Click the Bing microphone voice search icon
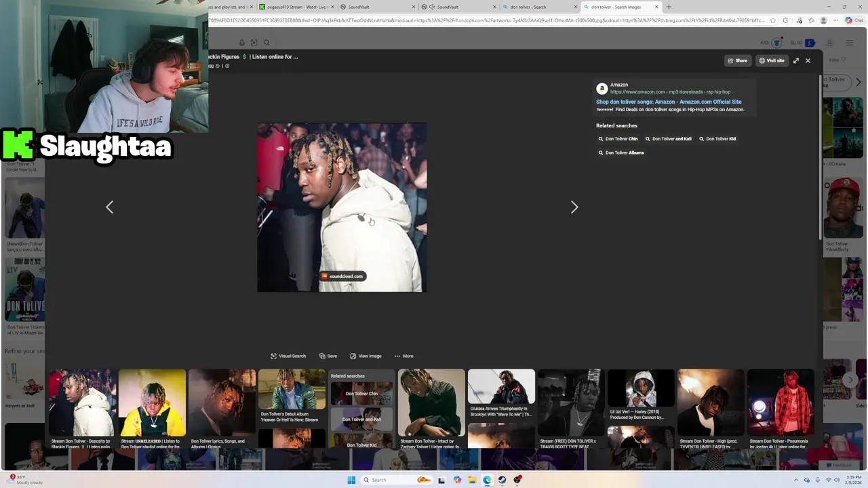 [241, 43]
